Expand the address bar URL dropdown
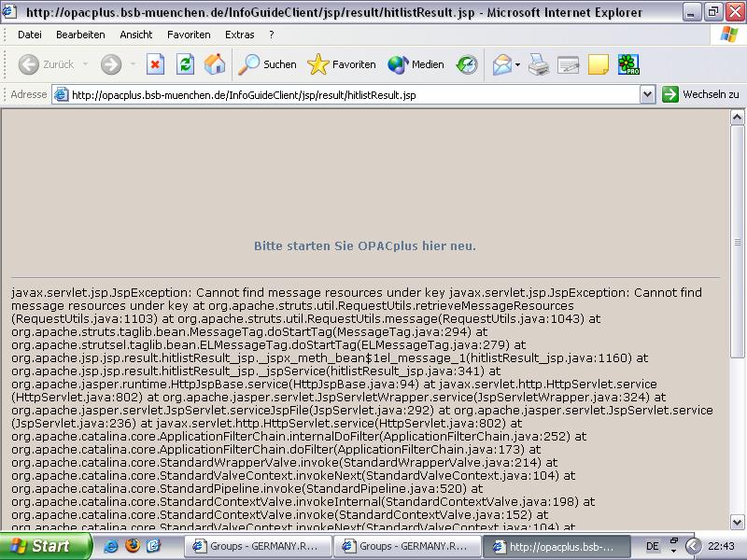Screen dimensions: 747x560 (x=647, y=94)
